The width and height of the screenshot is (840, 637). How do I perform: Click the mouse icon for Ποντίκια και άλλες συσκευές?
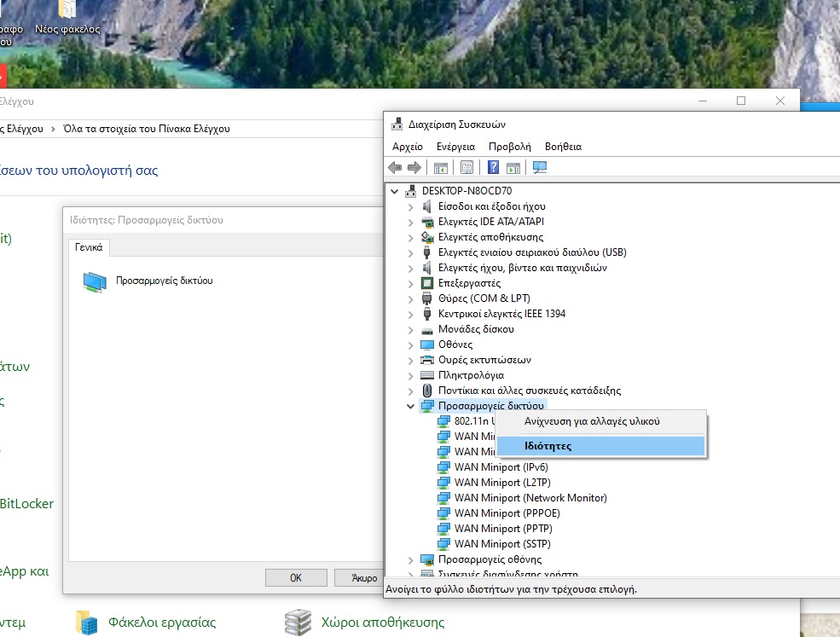point(427,391)
